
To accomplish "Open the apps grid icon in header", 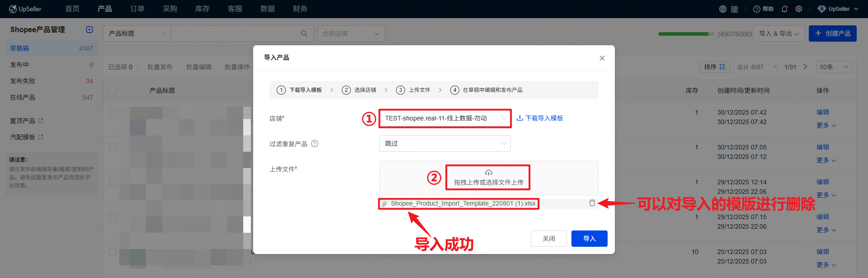I will pyautogui.click(x=735, y=9).
